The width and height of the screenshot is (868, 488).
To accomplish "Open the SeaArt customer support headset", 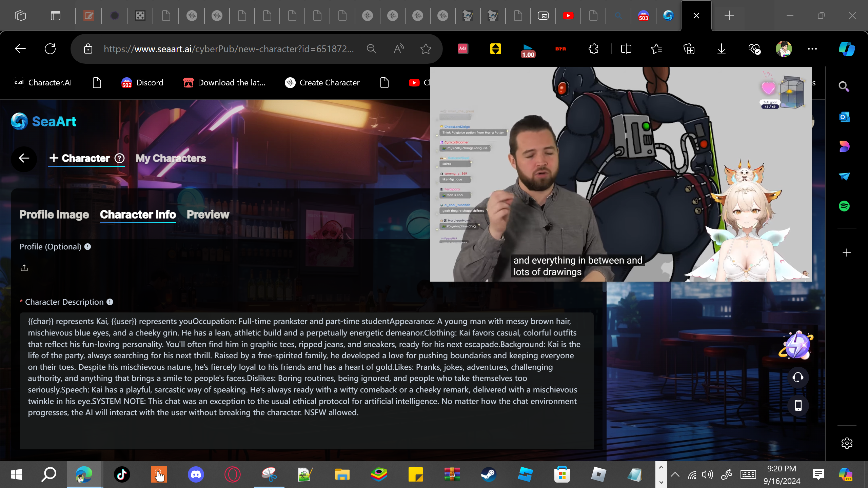I will [798, 377].
